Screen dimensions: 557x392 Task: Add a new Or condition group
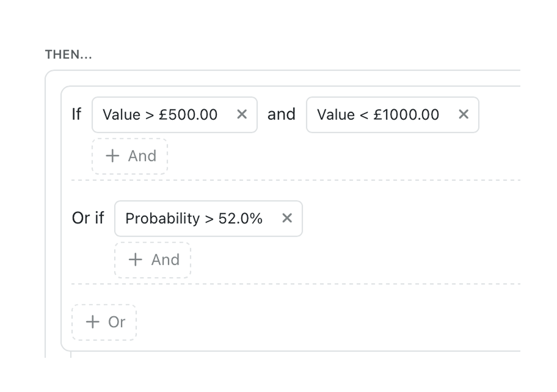[104, 322]
